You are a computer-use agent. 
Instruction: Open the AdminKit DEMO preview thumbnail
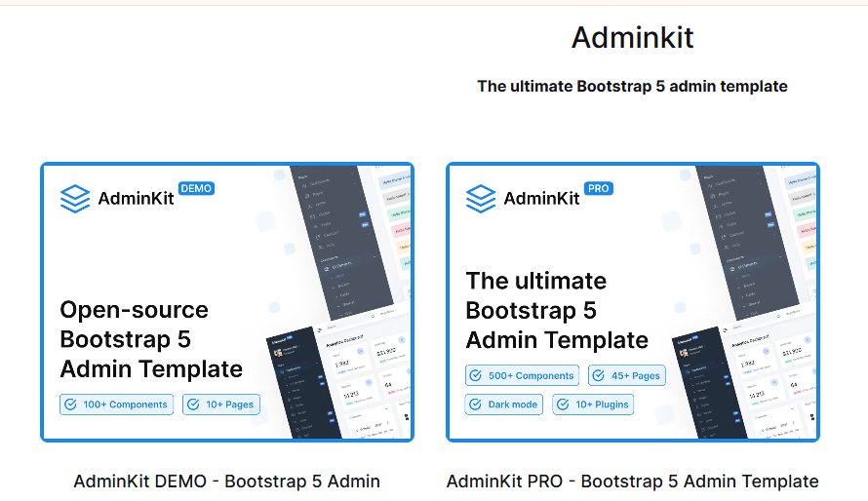(227, 302)
